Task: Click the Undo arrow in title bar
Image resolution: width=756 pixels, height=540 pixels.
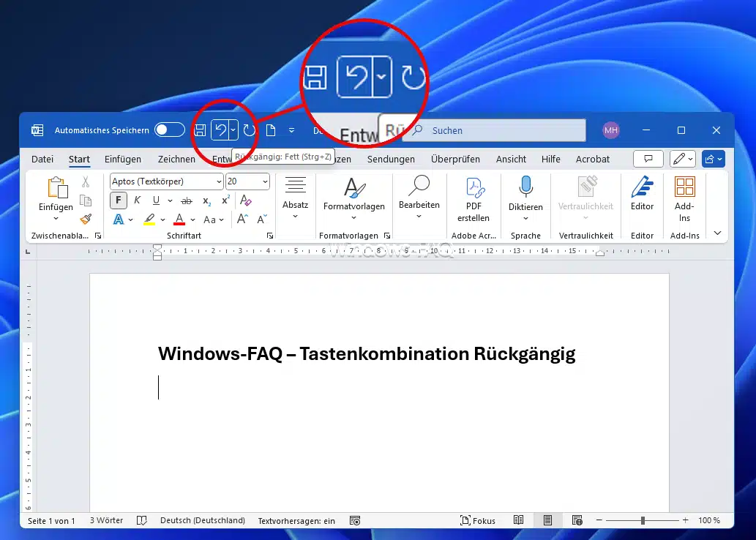Action: tap(220, 130)
